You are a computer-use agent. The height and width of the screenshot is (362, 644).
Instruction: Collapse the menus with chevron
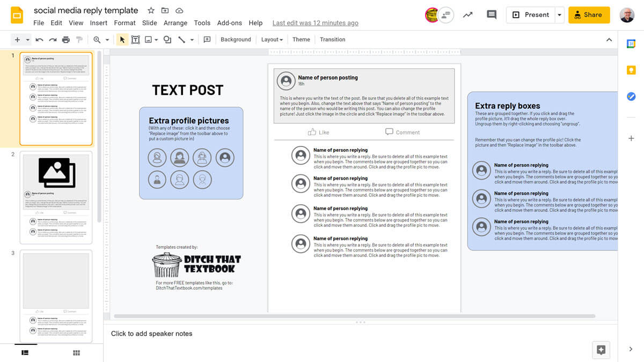pyautogui.click(x=609, y=40)
